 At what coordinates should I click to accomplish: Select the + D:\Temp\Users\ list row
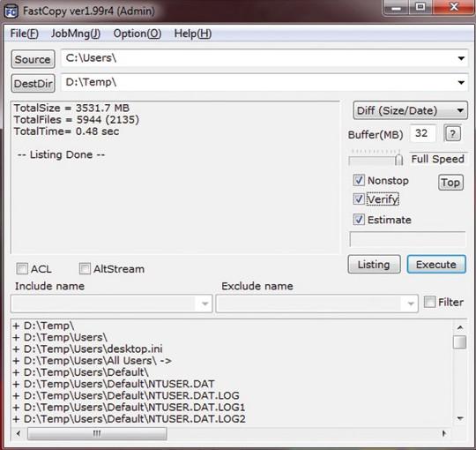point(60,337)
